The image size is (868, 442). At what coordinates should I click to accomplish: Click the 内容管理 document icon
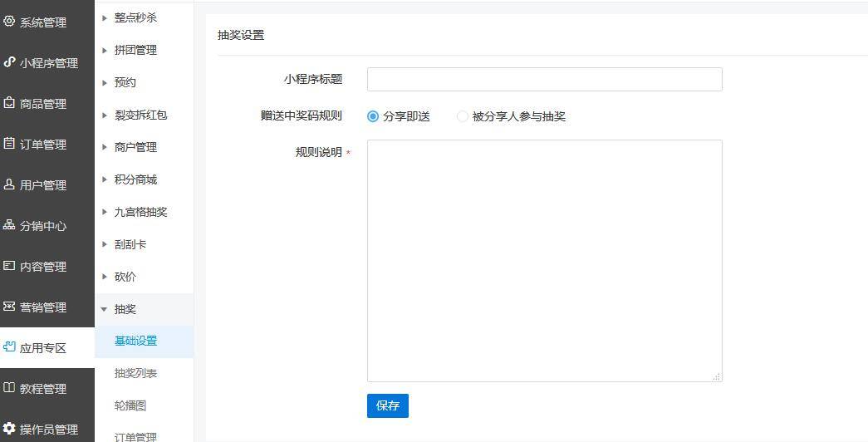(x=9, y=266)
